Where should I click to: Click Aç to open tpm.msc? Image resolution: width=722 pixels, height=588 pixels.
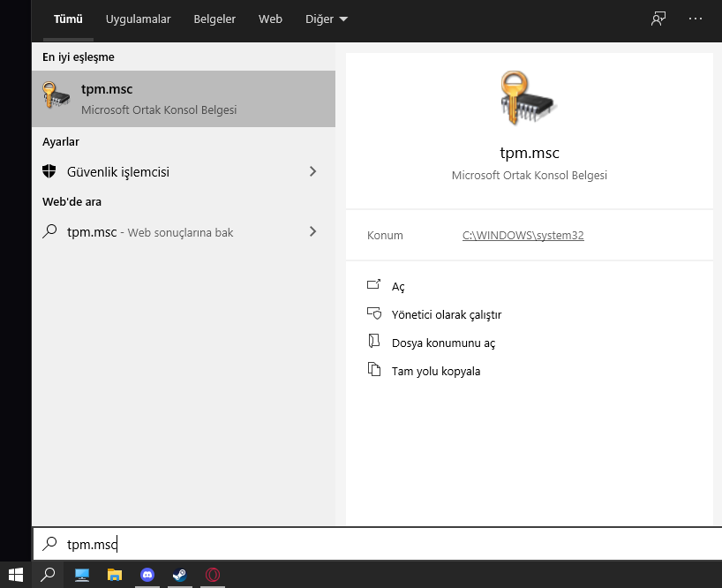(398, 286)
